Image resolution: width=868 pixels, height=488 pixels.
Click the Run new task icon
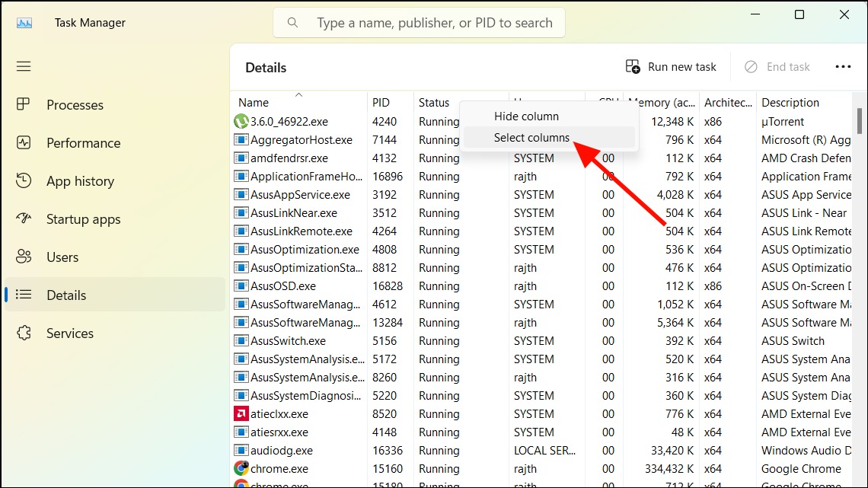tap(633, 66)
